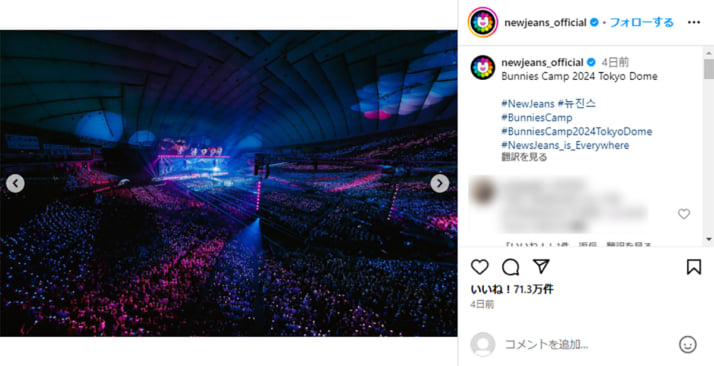
Task: Click scrollbar down arrow in comments
Action: click(709, 239)
